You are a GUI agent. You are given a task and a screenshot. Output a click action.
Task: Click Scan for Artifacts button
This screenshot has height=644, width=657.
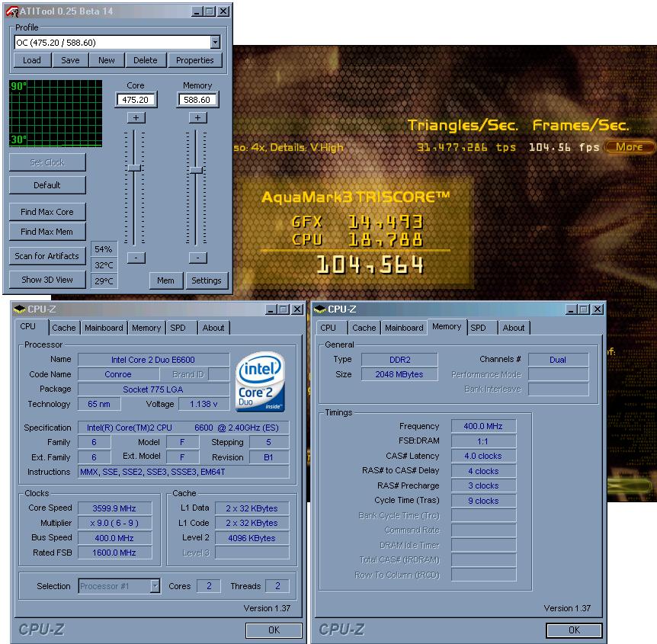pos(47,256)
